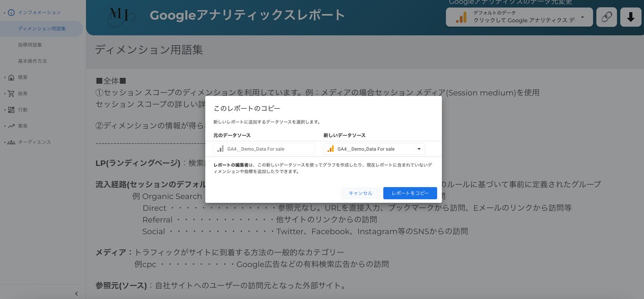Open the 結果 sidebar section

(23, 94)
